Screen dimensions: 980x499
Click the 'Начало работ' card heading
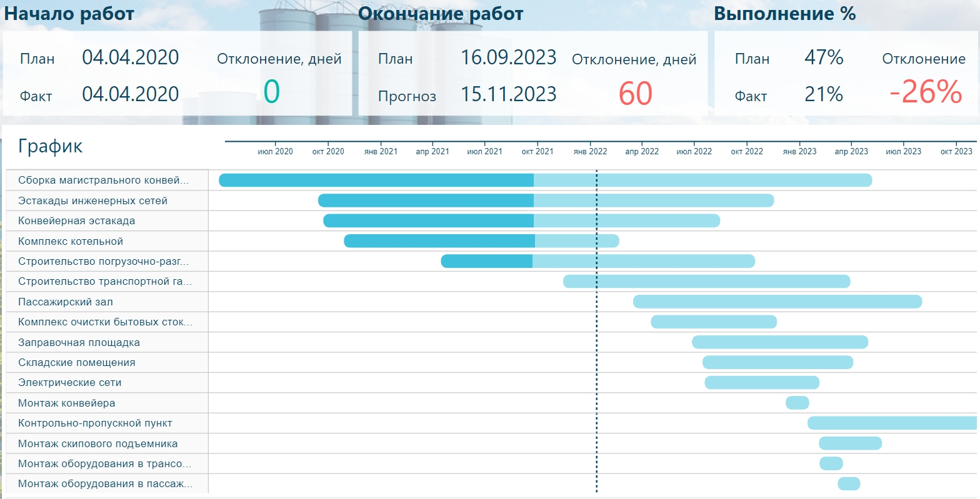point(69,14)
